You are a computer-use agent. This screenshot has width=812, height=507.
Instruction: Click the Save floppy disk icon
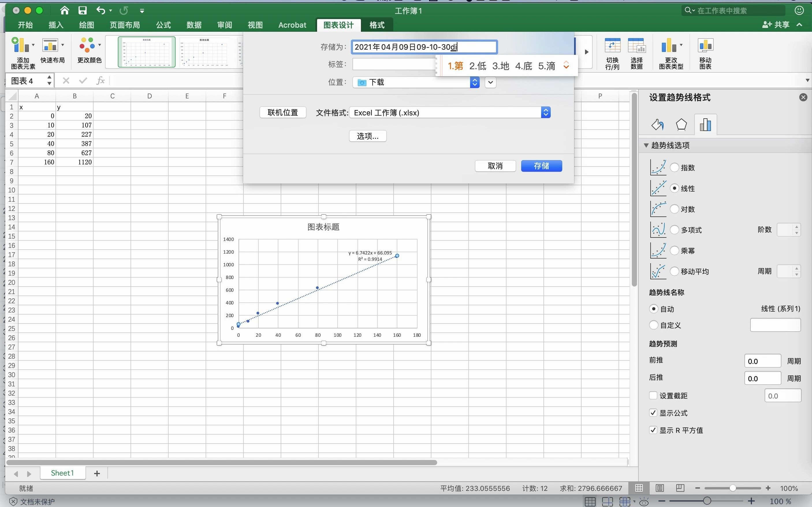point(83,11)
